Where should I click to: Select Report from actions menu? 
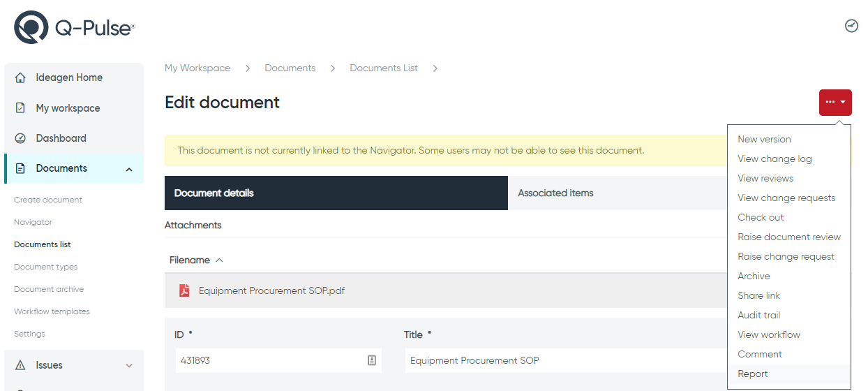tap(753, 374)
